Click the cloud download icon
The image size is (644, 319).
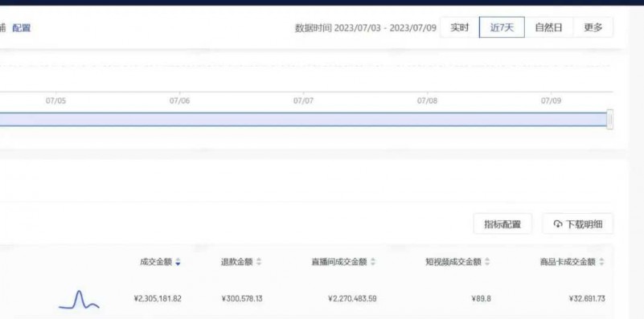tap(558, 224)
